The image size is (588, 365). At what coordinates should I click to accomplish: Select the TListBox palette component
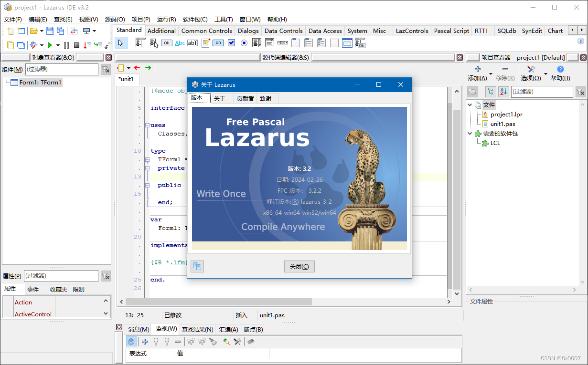257,43
